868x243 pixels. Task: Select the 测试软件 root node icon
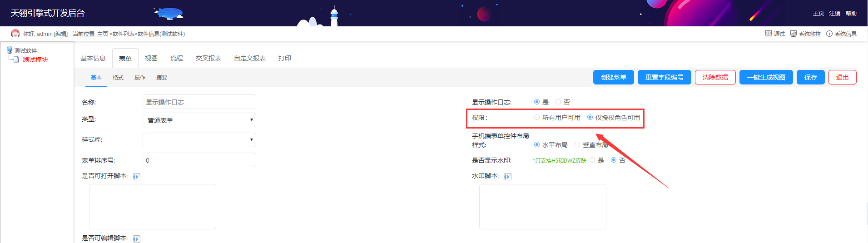pos(9,50)
